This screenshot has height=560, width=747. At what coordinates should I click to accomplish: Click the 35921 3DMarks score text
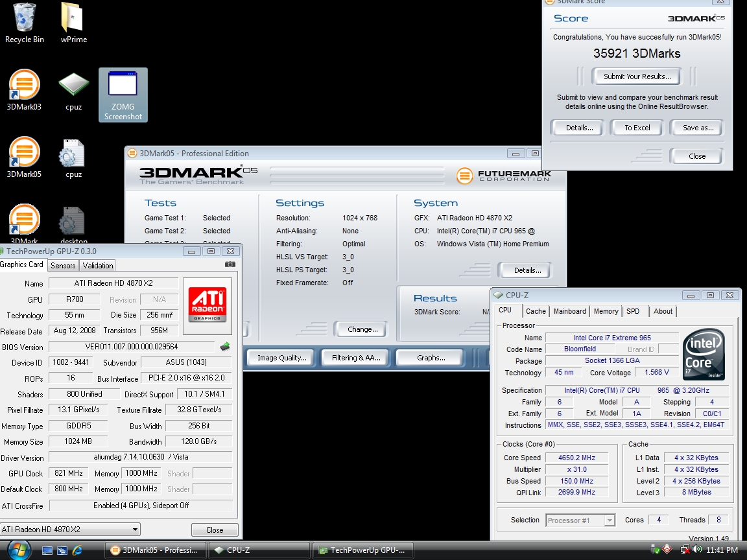click(637, 53)
